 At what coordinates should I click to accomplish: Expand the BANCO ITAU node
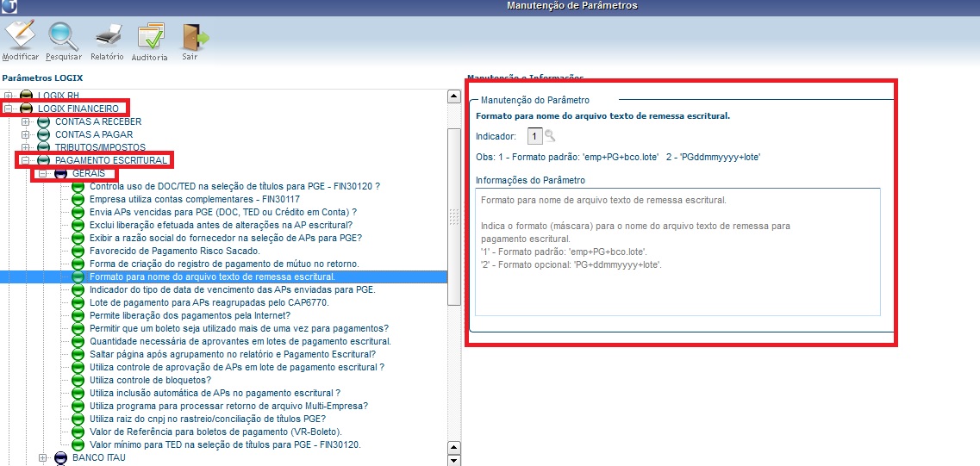(x=42, y=457)
